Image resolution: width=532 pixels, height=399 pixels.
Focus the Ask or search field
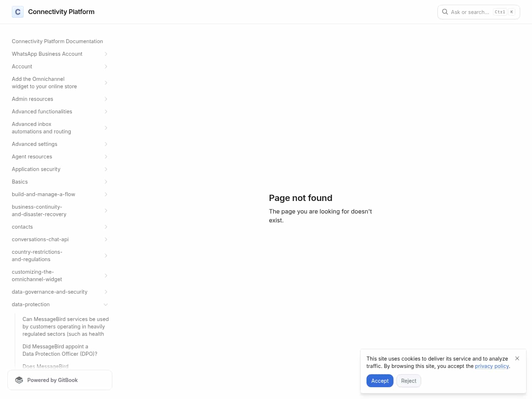[470, 12]
